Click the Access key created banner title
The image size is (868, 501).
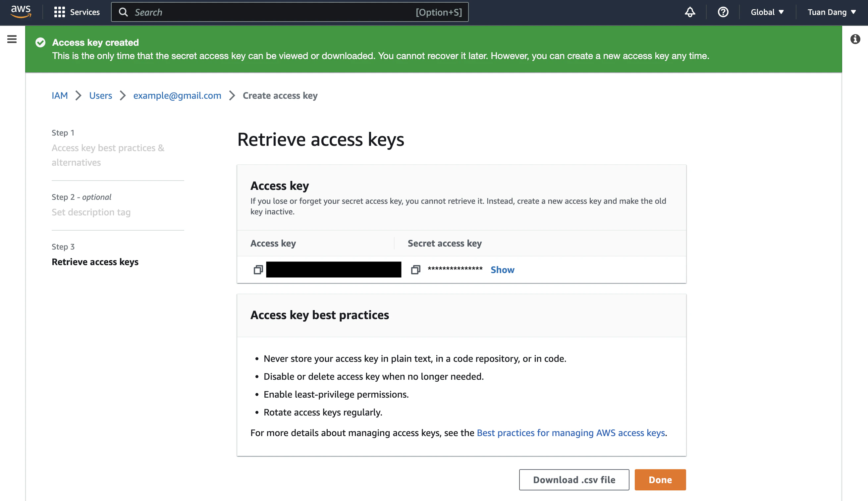pyautogui.click(x=95, y=42)
